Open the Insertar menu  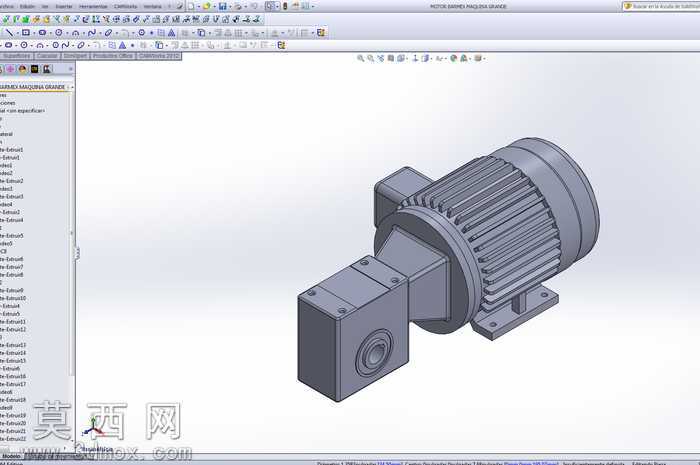click(x=63, y=6)
